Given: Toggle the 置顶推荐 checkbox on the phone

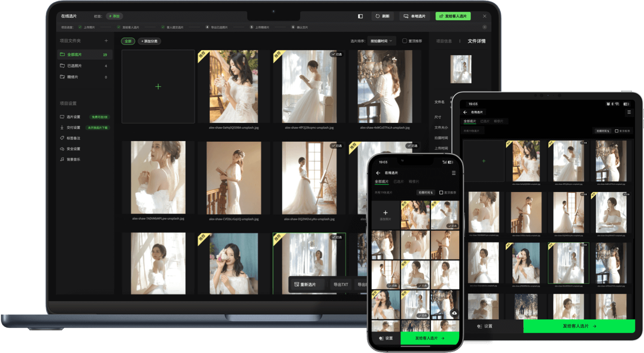Looking at the screenshot, I should (441, 193).
